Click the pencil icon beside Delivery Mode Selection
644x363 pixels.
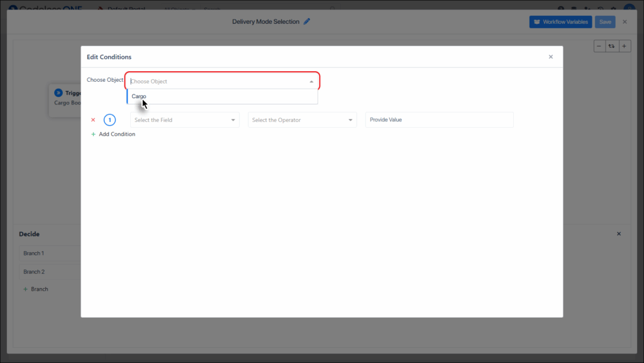pos(307,21)
